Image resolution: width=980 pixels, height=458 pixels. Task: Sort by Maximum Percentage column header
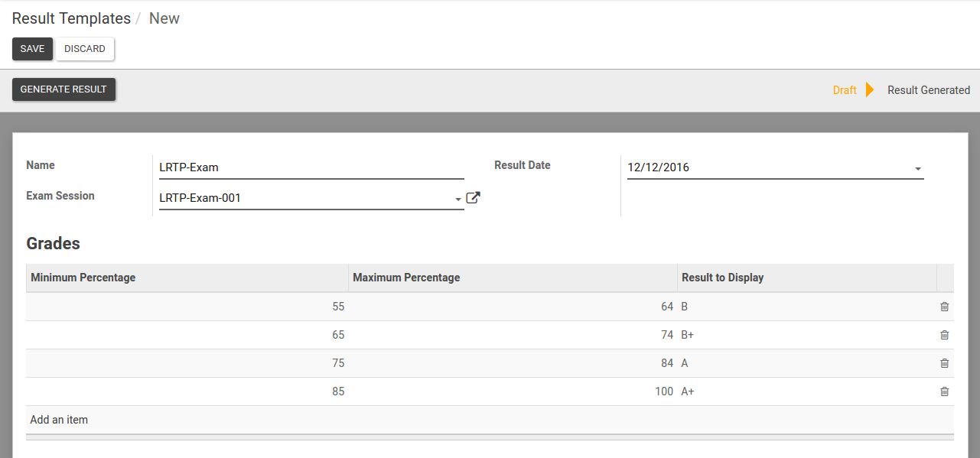point(406,278)
